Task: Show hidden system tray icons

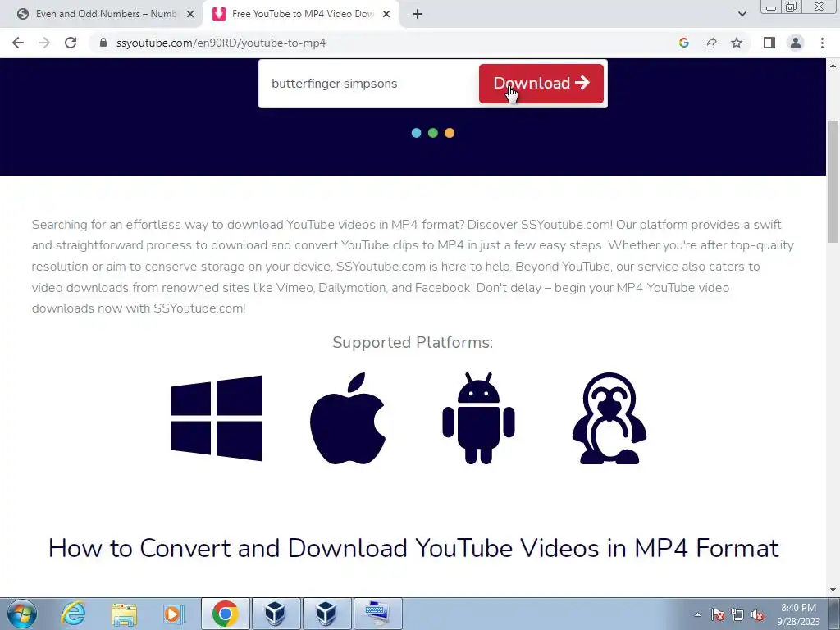Action: click(x=697, y=614)
